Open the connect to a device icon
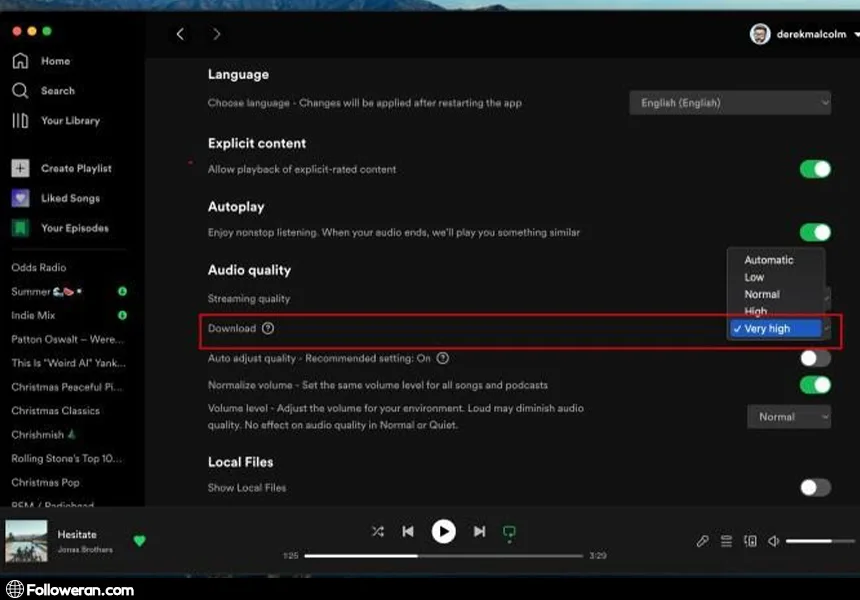The width and height of the screenshot is (860, 600). (x=750, y=541)
